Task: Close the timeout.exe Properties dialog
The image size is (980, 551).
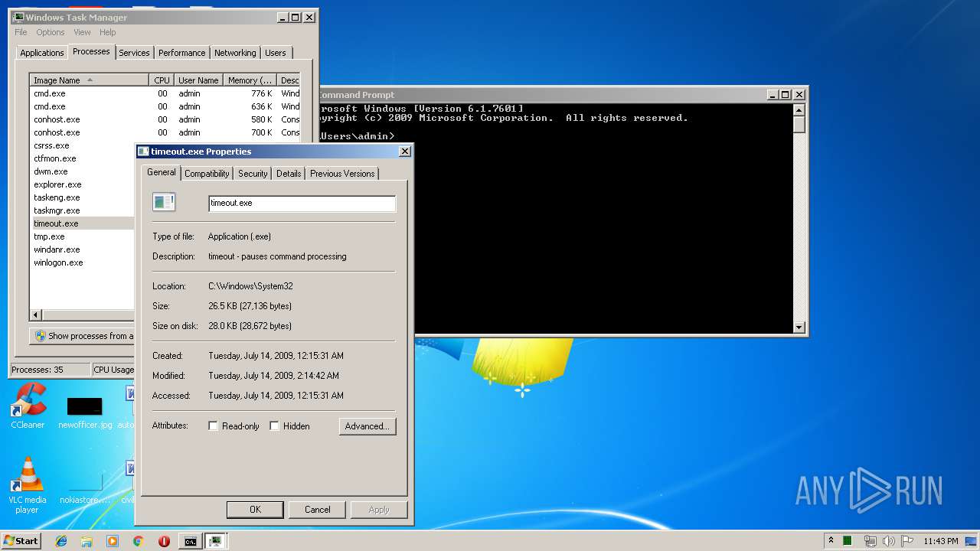Action: click(405, 152)
